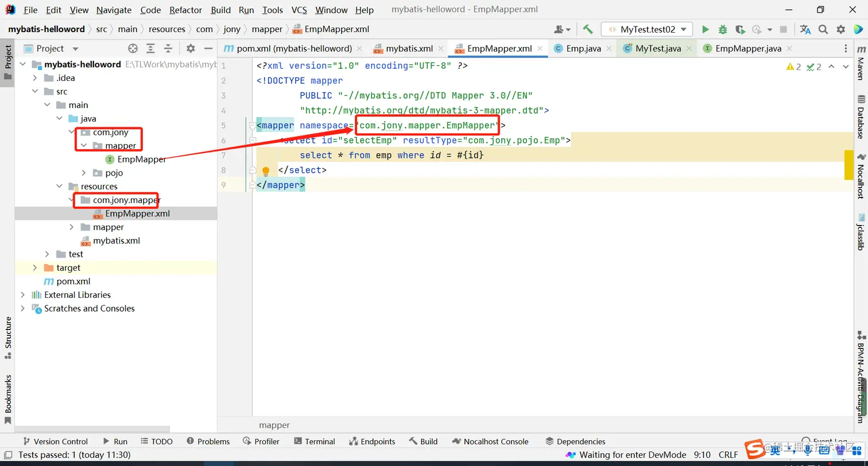Run with coverage shield icon

click(740, 29)
